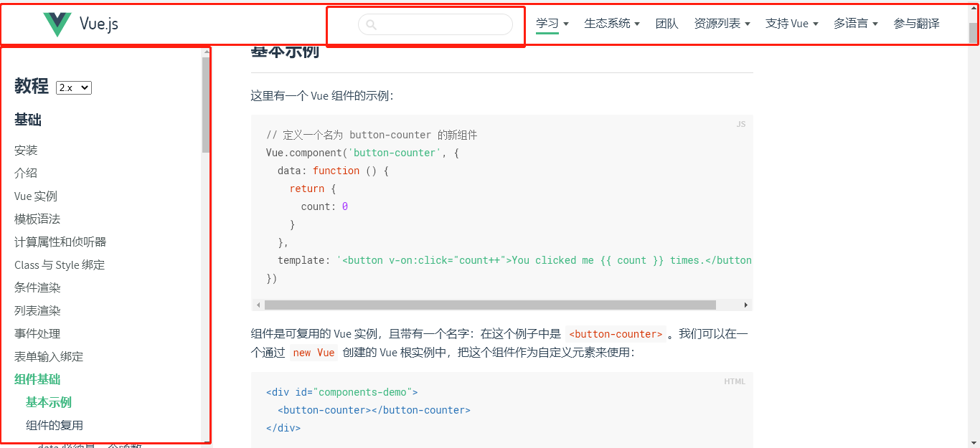This screenshot has width=980, height=448.
Task: Click the text 这里有一个 Vue 组件的示例
Action: click(322, 96)
